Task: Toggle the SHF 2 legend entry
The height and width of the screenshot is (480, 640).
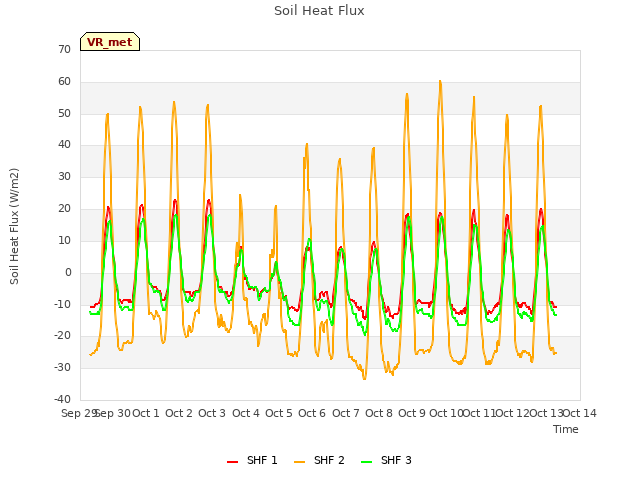Action: [x=319, y=460]
